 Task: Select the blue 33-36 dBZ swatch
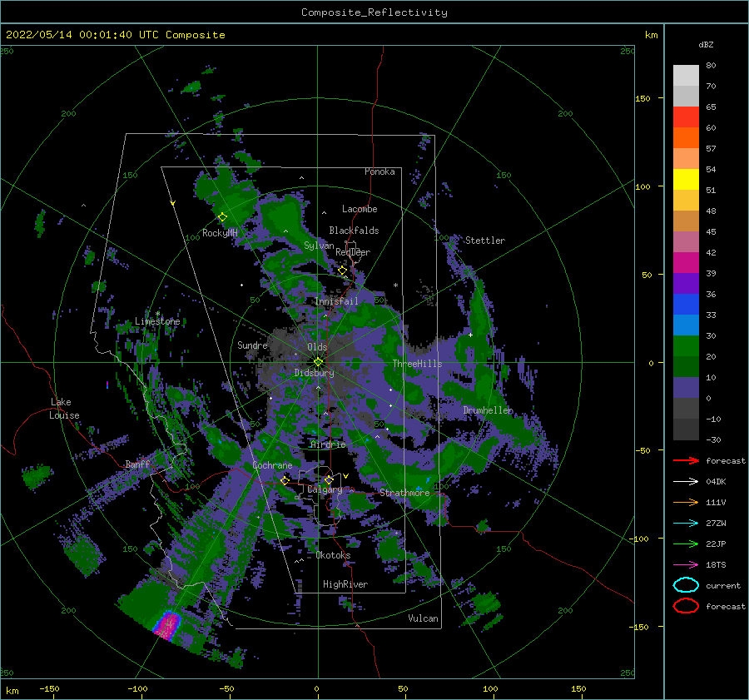click(686, 305)
